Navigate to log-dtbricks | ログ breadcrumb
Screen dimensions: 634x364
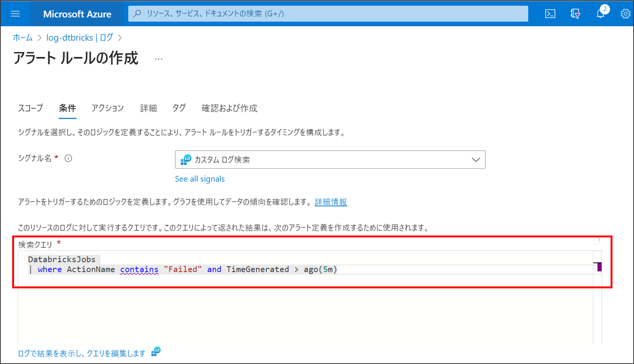pyautogui.click(x=80, y=38)
